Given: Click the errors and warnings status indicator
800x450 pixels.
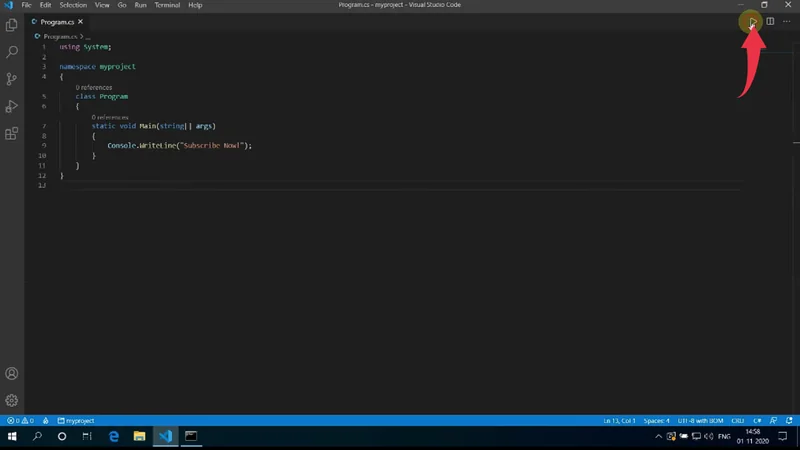Looking at the screenshot, I should [20, 421].
